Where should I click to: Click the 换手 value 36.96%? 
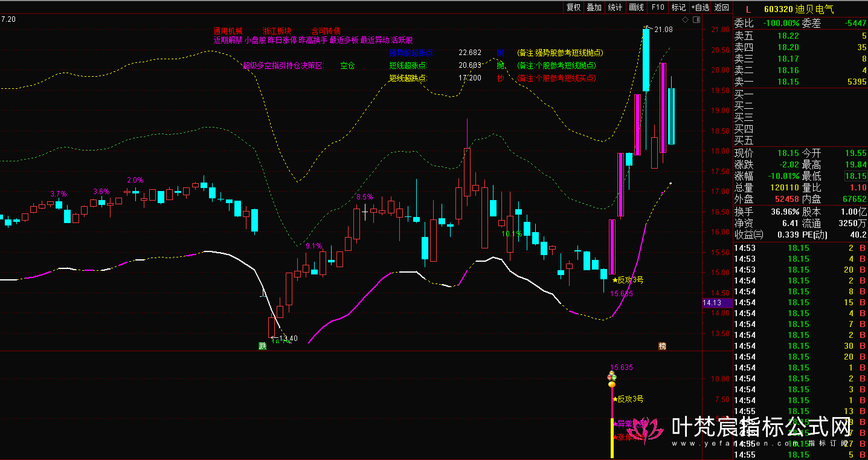coord(785,212)
